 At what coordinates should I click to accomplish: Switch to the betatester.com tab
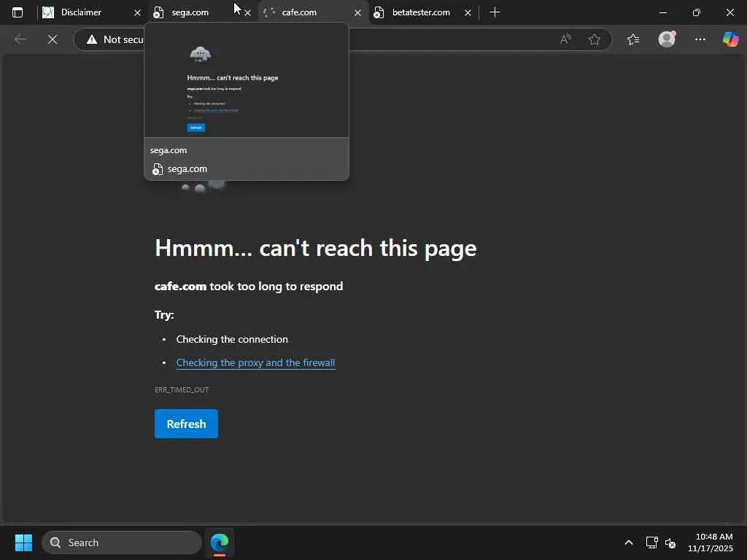[421, 12]
